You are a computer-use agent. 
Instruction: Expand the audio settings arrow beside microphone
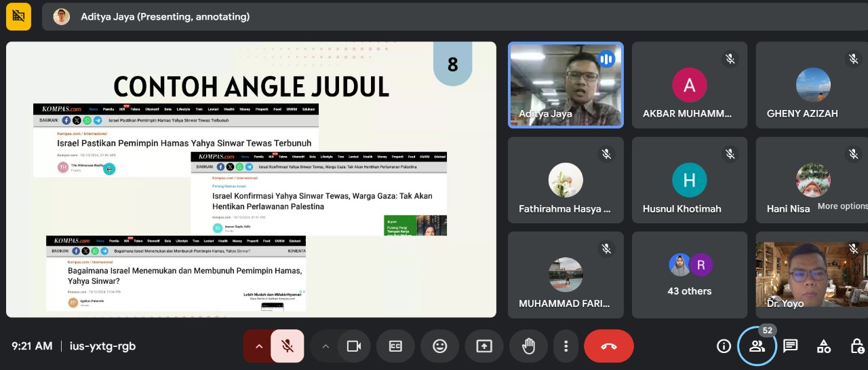coord(258,346)
